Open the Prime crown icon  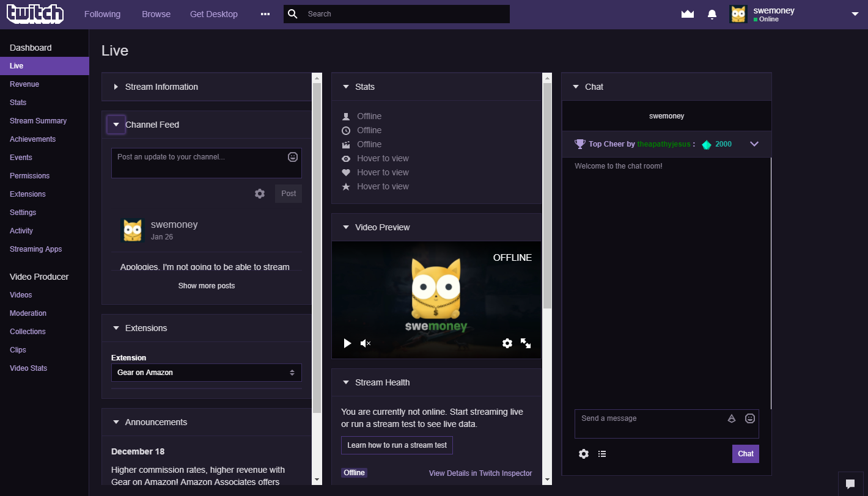(688, 14)
